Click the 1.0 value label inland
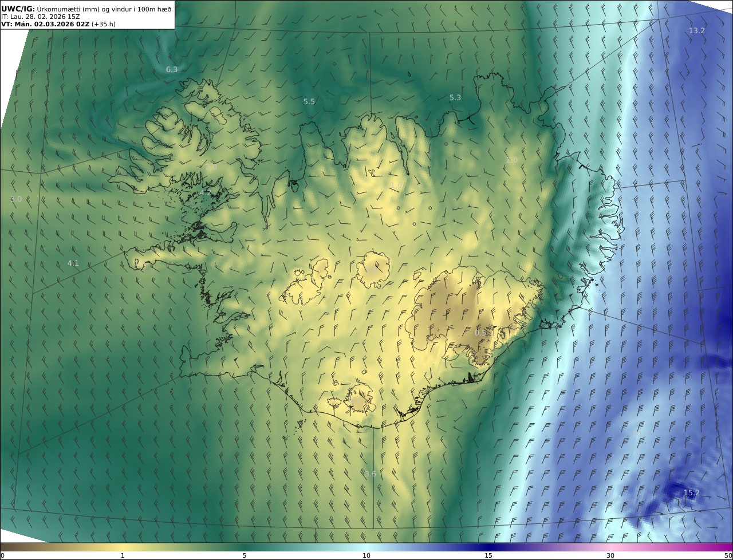The width and height of the screenshot is (733, 560). [x=396, y=186]
